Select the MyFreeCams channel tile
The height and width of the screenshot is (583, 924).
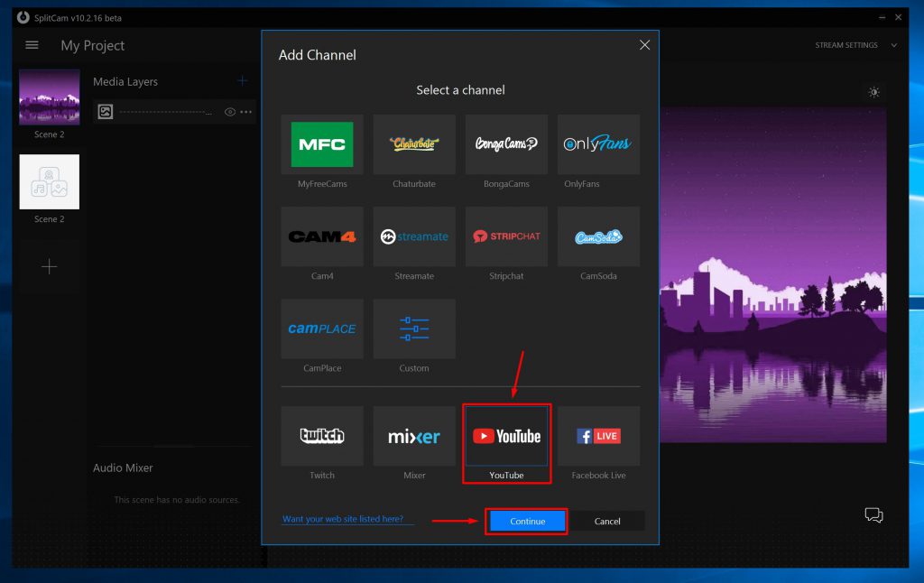(322, 144)
